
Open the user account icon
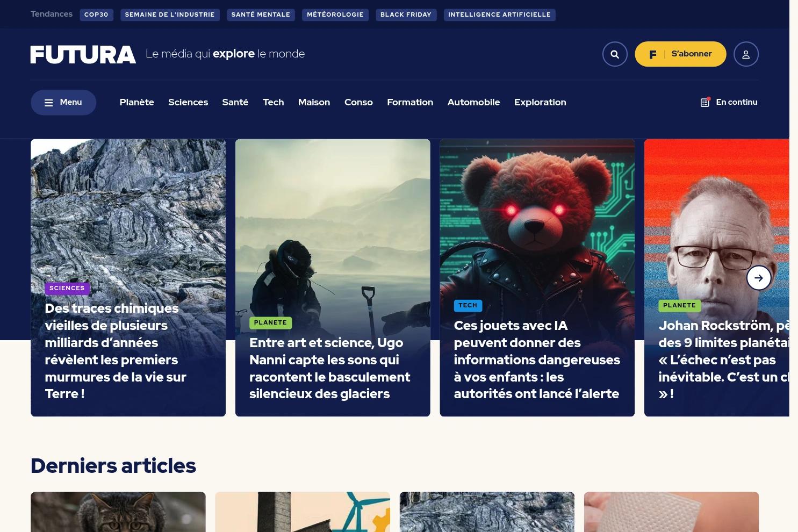[746, 54]
